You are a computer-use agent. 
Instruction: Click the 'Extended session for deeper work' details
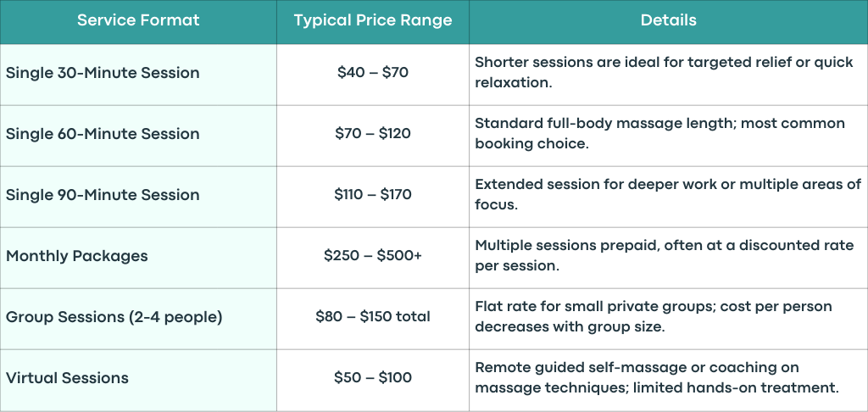click(x=668, y=194)
